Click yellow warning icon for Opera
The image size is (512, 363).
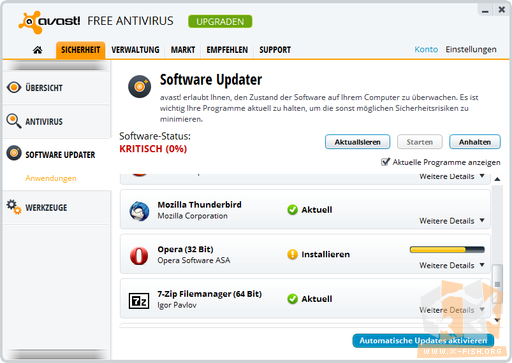292,254
